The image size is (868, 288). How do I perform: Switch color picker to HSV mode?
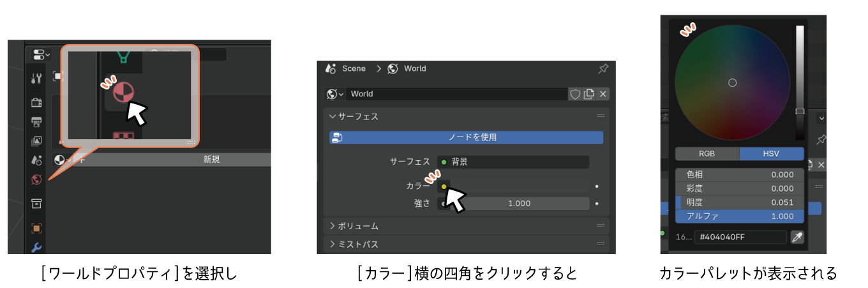(x=772, y=154)
